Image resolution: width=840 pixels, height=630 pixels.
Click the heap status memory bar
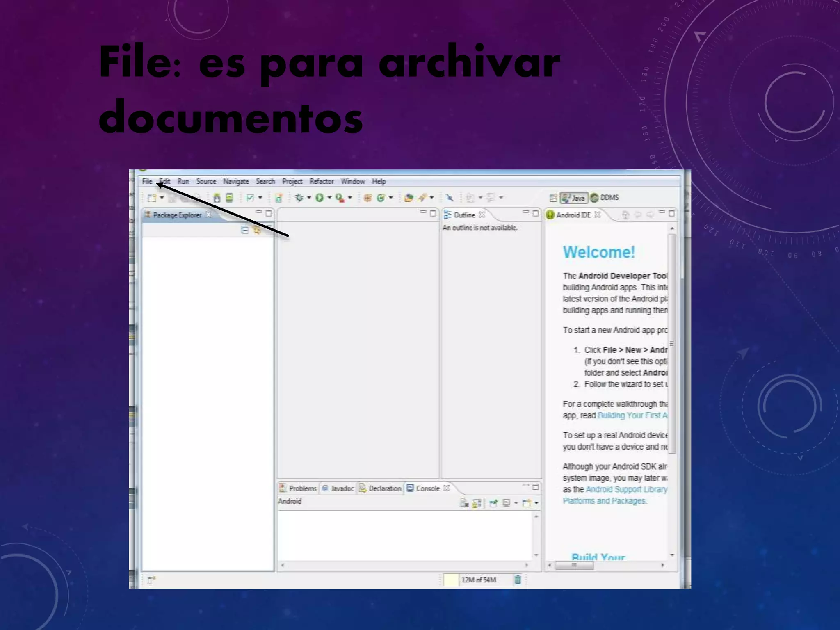coord(479,580)
